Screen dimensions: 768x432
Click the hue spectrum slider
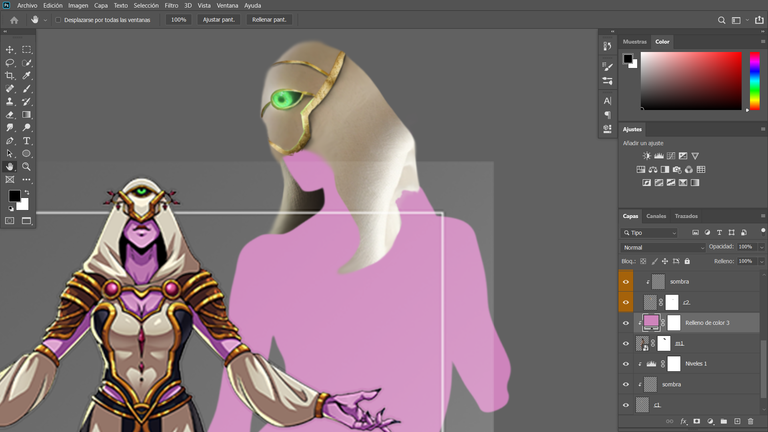755,81
